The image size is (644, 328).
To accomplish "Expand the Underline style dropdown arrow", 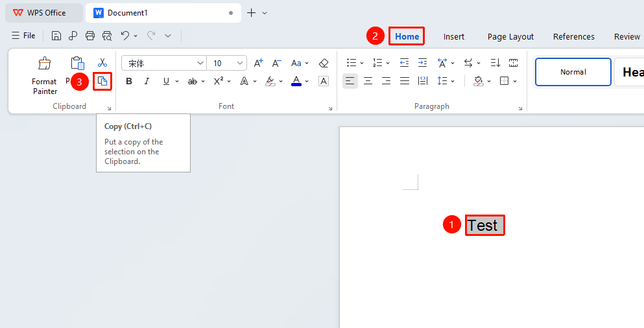I will coord(177,82).
